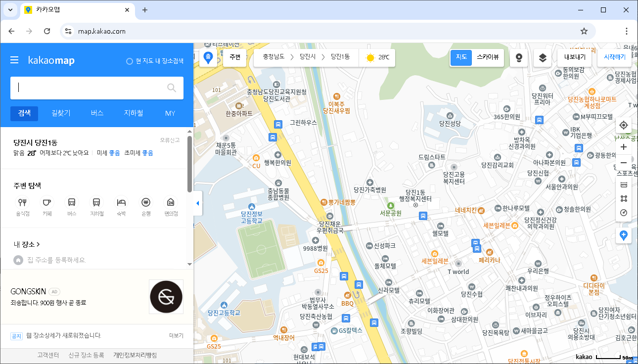This screenshot has width=638, height=364.
Task: Open the 당진1동 region selector
Action: pos(340,57)
